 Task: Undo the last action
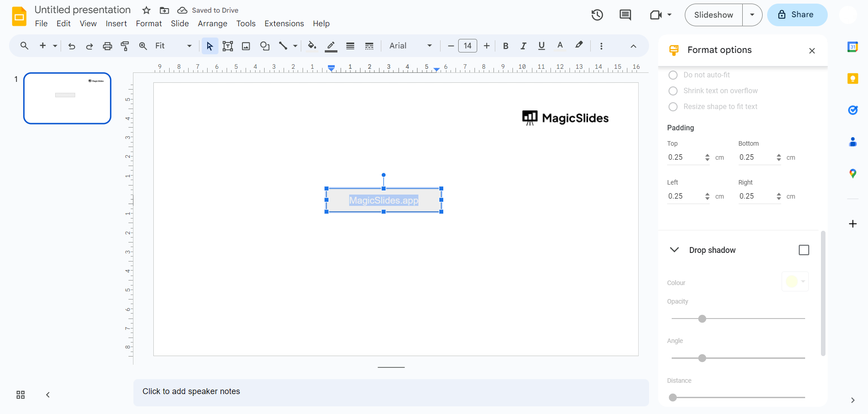point(71,46)
